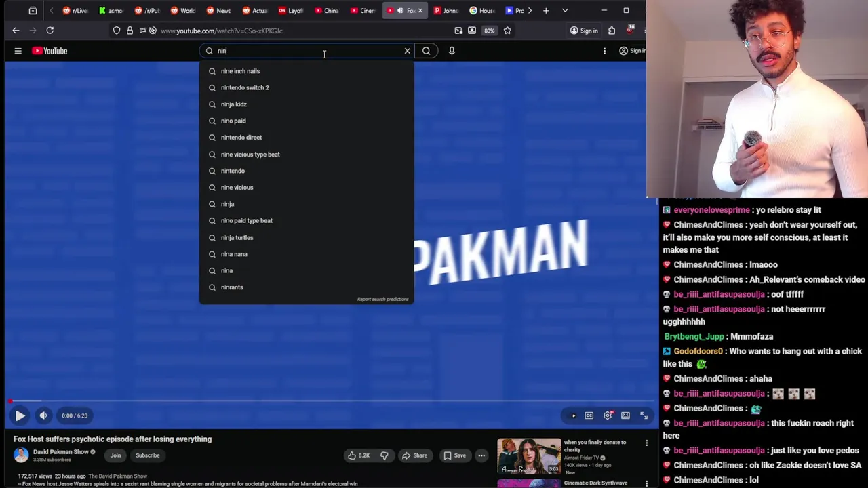This screenshot has height=488, width=868.
Task: Open 'when you finally donate to charity' thumbnail
Action: click(529, 456)
